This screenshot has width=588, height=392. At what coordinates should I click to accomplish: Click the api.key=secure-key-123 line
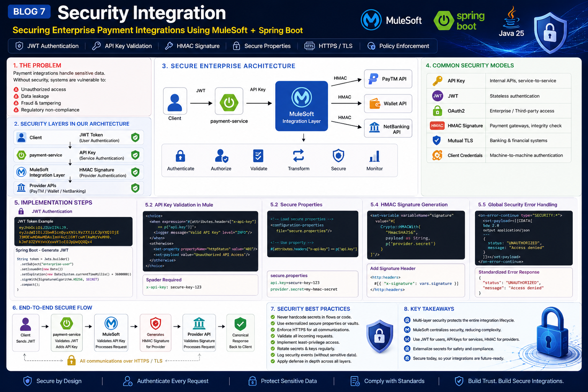(295, 283)
